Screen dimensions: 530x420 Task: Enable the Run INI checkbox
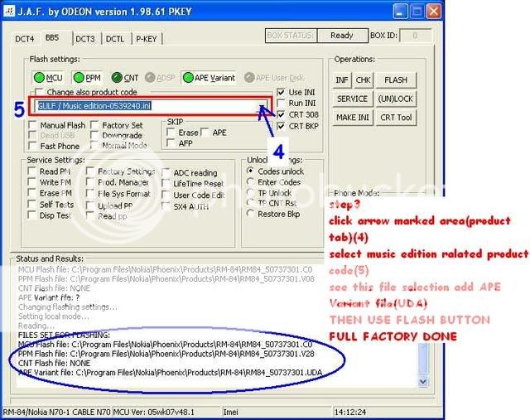(x=281, y=103)
